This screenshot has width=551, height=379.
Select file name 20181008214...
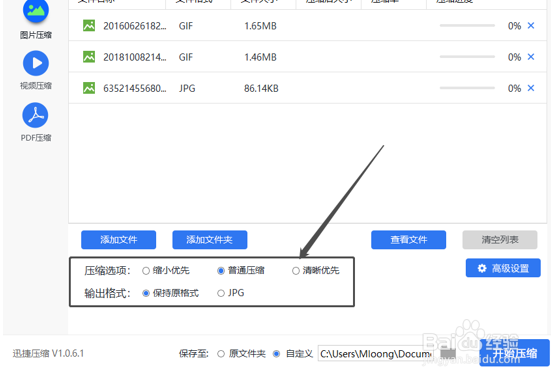click(x=135, y=57)
